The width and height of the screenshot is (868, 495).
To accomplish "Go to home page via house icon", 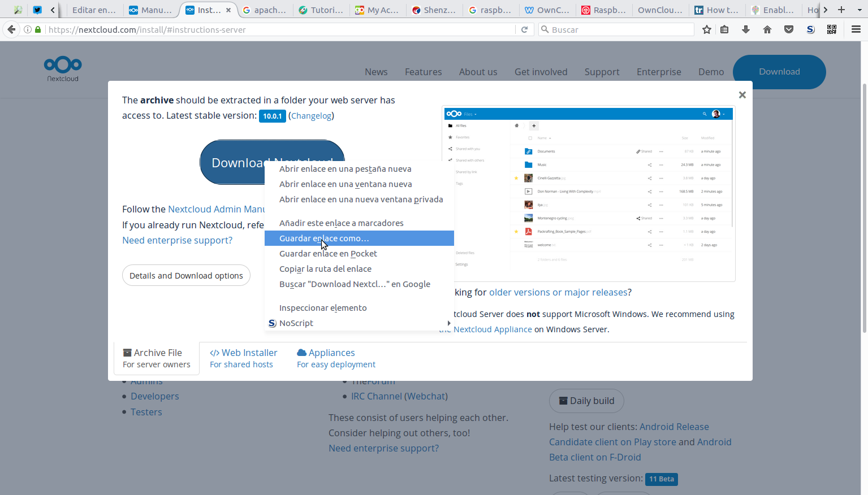I will point(767,29).
